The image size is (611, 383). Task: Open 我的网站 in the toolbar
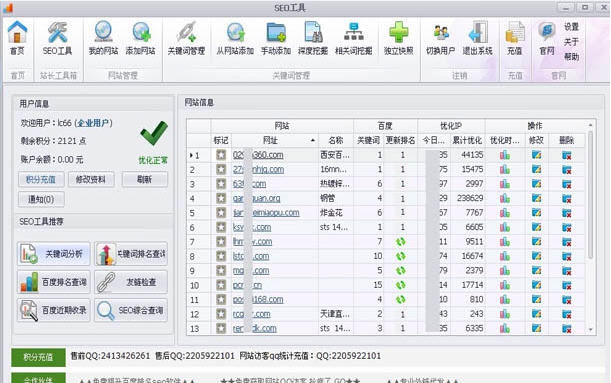103,38
